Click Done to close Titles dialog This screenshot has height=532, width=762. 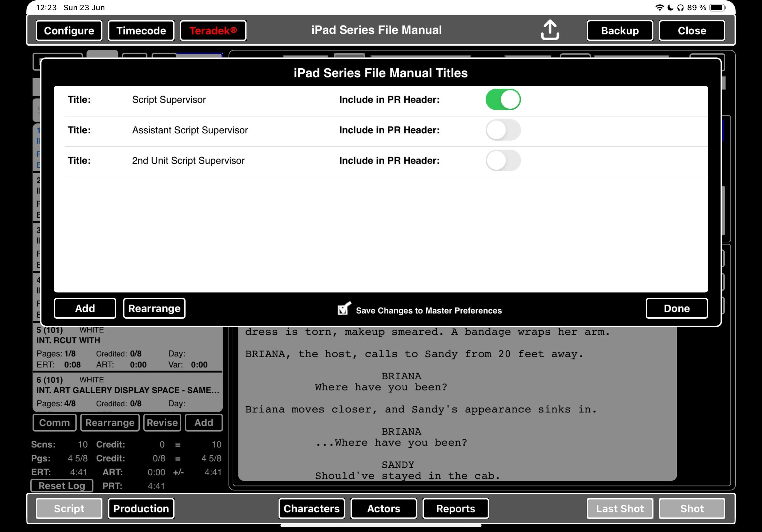pos(676,308)
